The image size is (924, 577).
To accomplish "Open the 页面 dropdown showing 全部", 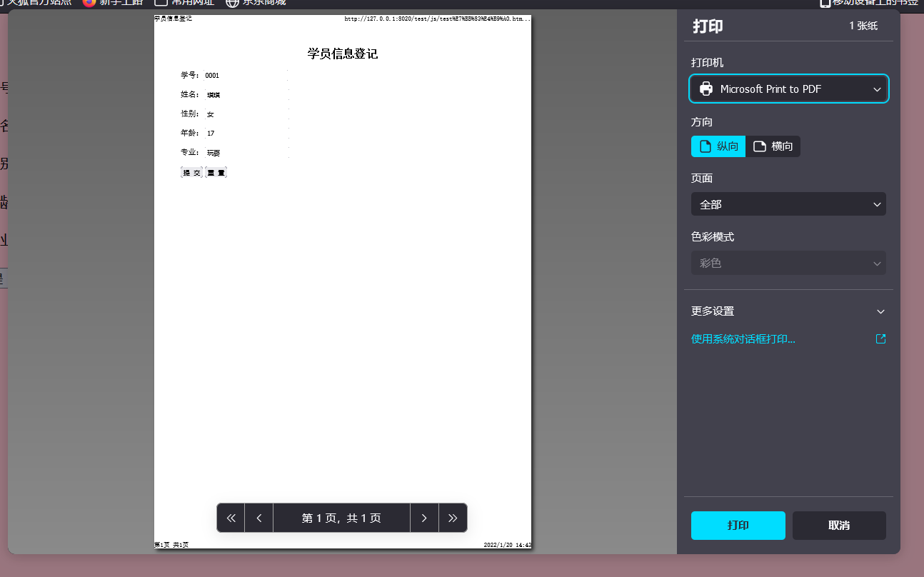I will tap(788, 204).
